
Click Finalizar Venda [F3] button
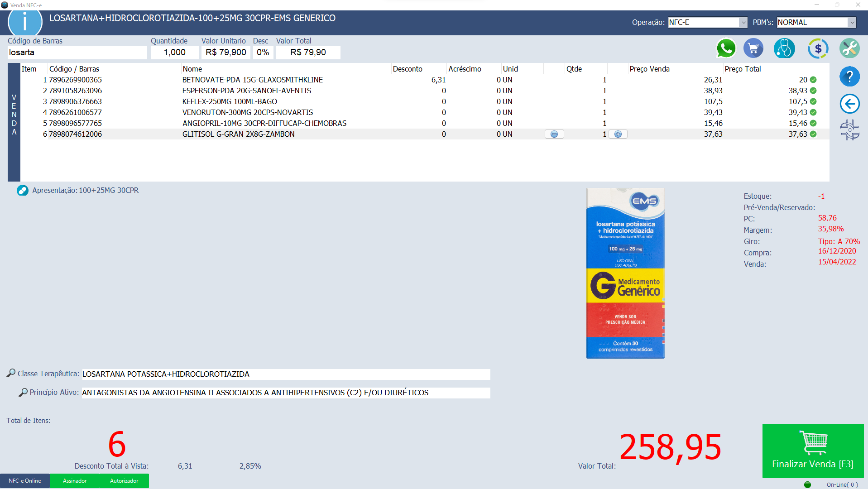(813, 451)
